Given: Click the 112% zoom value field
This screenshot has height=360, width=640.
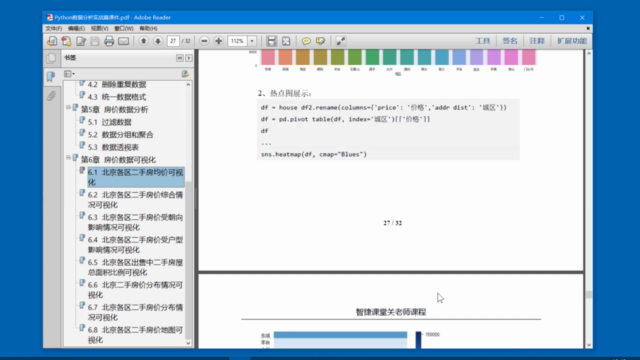Looking at the screenshot, I should (238, 41).
